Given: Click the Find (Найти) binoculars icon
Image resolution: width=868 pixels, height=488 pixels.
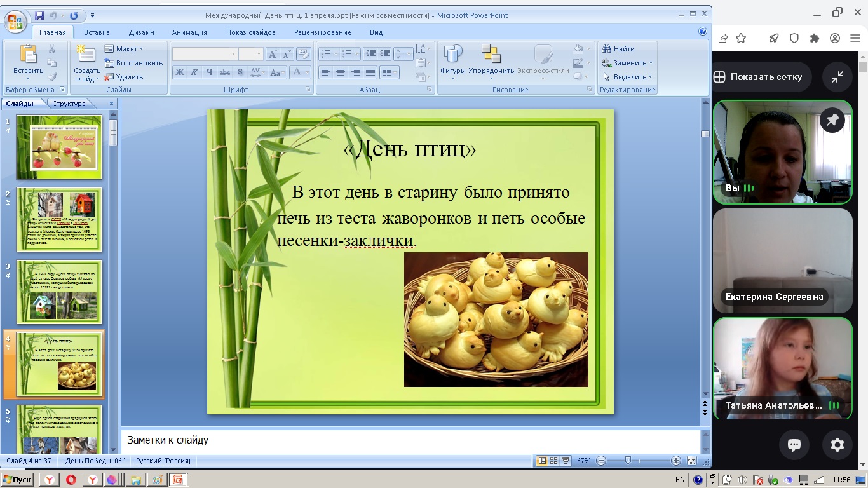Looking at the screenshot, I should pos(607,49).
